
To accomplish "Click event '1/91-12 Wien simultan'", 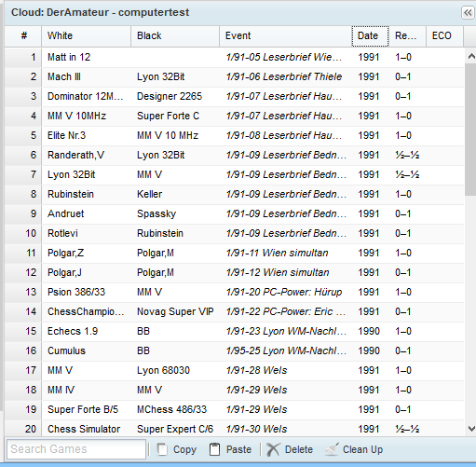I will point(278,272).
